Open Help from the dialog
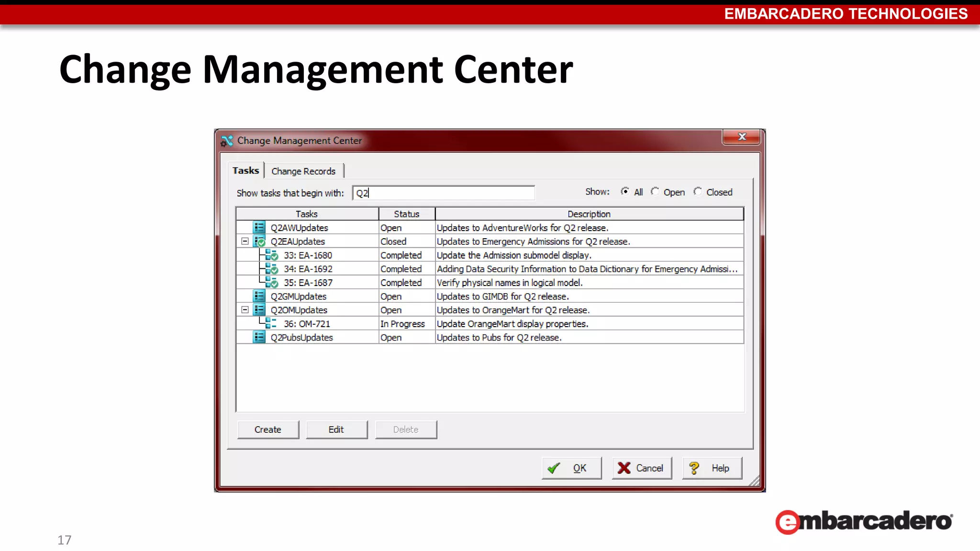Screen dimensions: 980x551 [712, 468]
